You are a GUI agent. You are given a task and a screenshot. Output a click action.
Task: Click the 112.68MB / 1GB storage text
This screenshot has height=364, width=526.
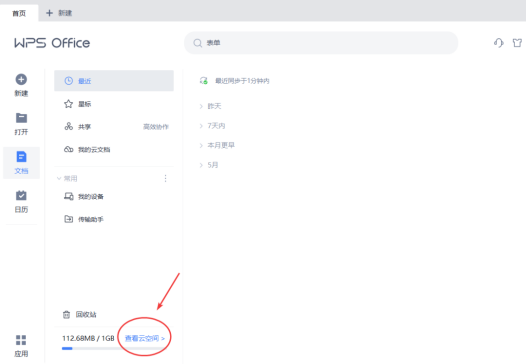click(x=88, y=339)
